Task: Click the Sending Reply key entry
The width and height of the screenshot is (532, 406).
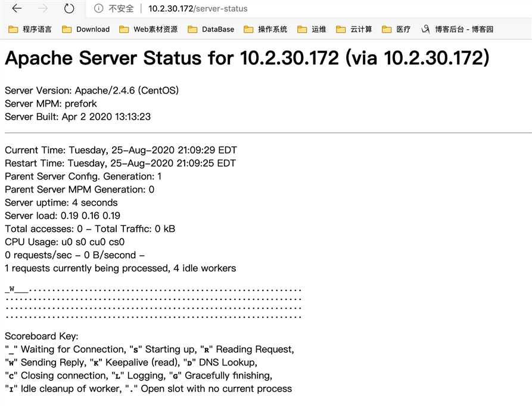Action: click(46, 362)
